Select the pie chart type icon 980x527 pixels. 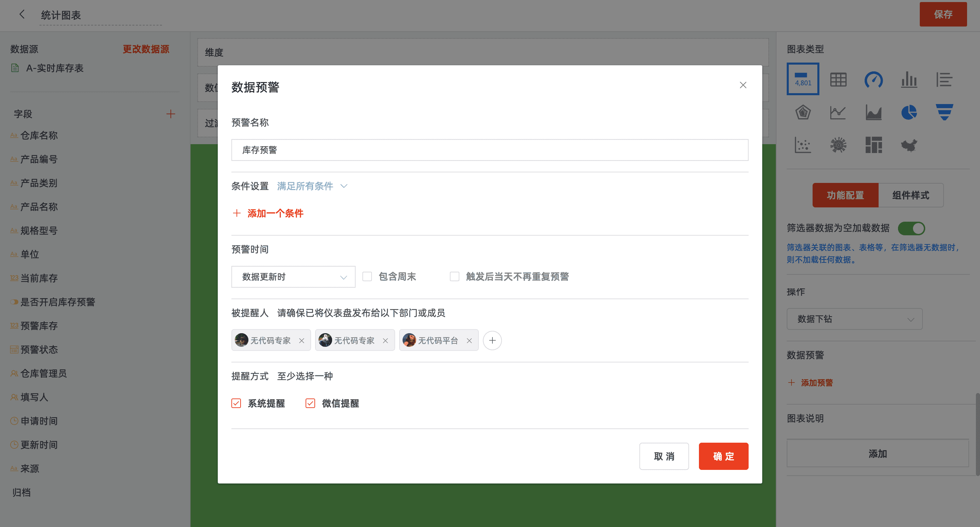909,113
